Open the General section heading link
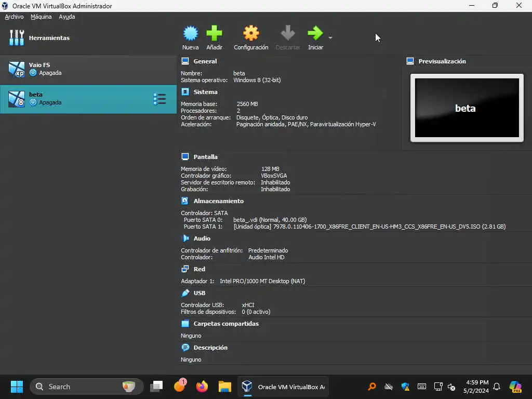This screenshot has height=399, width=532. pos(205,61)
